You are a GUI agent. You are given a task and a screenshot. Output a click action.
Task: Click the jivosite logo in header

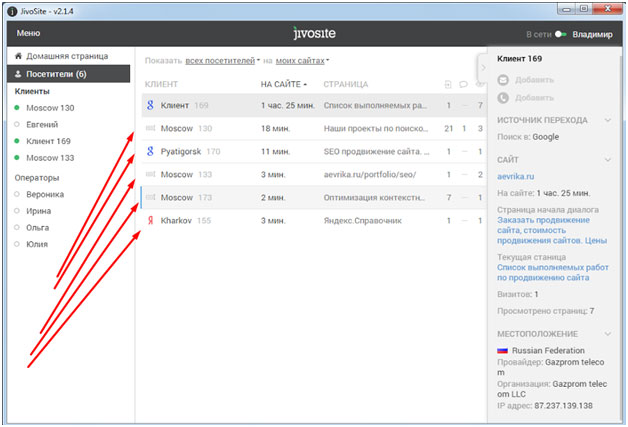(x=314, y=33)
